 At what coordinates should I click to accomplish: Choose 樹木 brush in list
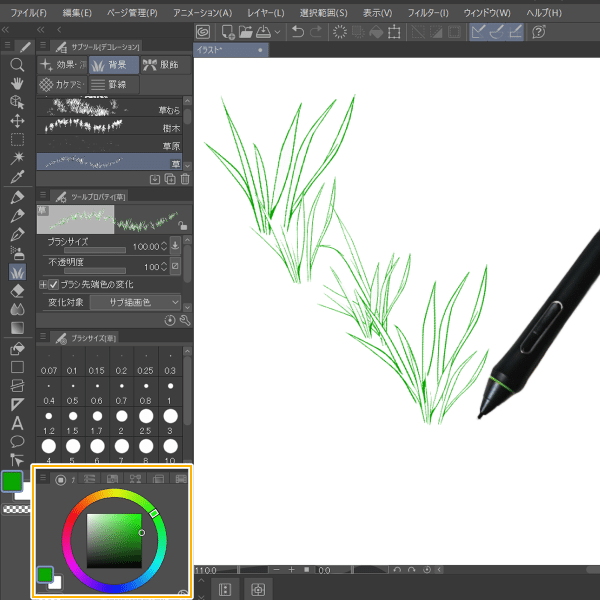click(x=109, y=127)
